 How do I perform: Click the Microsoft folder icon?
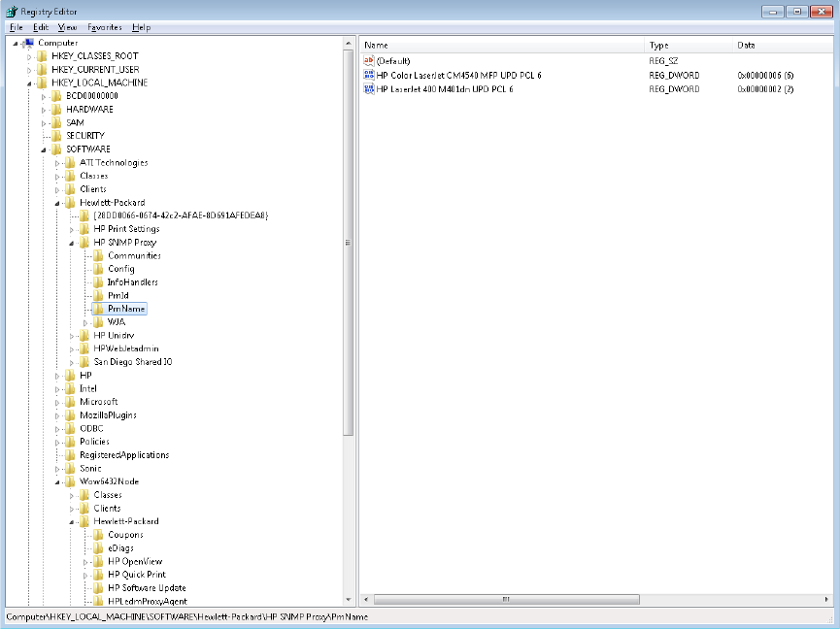[x=70, y=402]
